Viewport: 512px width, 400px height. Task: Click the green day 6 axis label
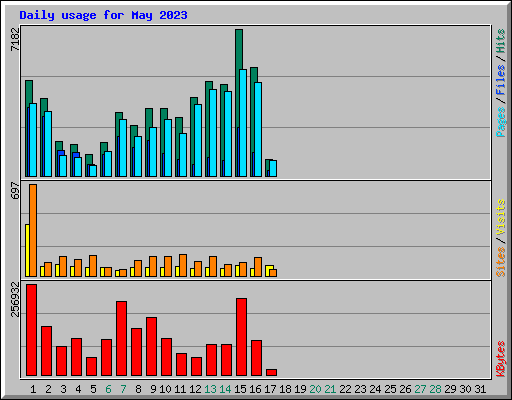point(108,389)
